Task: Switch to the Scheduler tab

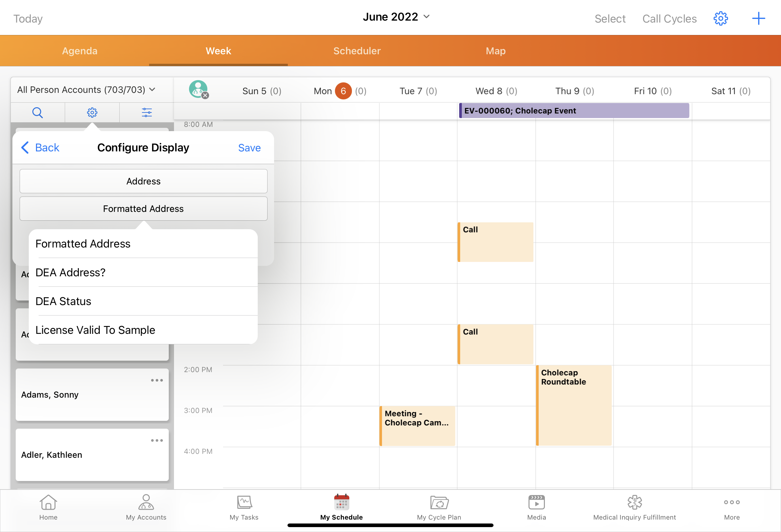Action: (x=357, y=51)
